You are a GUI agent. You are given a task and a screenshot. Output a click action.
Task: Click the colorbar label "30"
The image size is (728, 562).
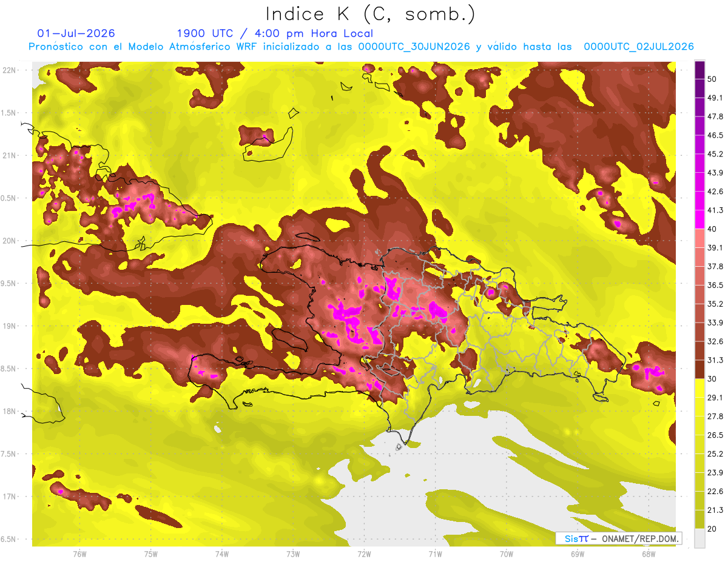[x=712, y=380]
